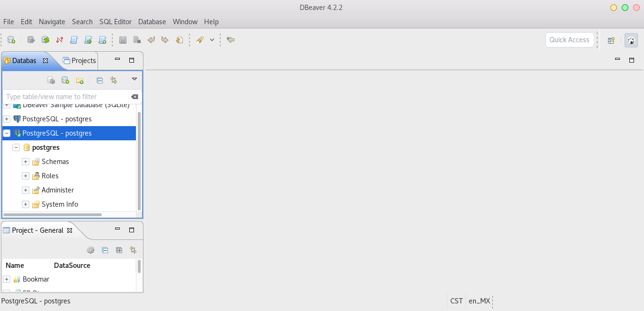Collapse the postgres database node
Image resolution: width=644 pixels, height=311 pixels.
16,147
